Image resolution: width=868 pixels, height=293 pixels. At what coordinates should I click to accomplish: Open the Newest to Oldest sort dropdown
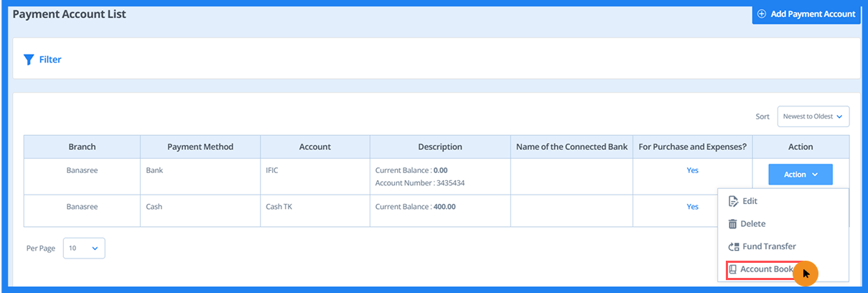pyautogui.click(x=813, y=116)
